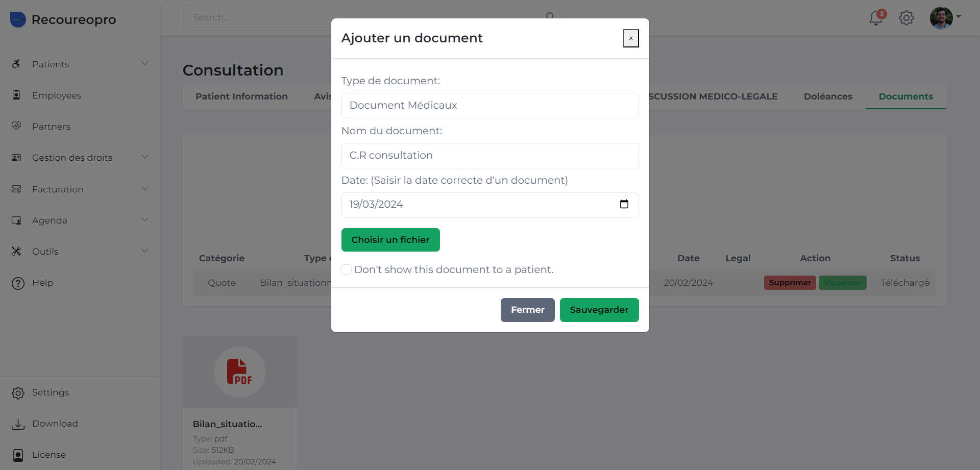
Task: Click the License badge icon in sidebar
Action: [x=18, y=455]
